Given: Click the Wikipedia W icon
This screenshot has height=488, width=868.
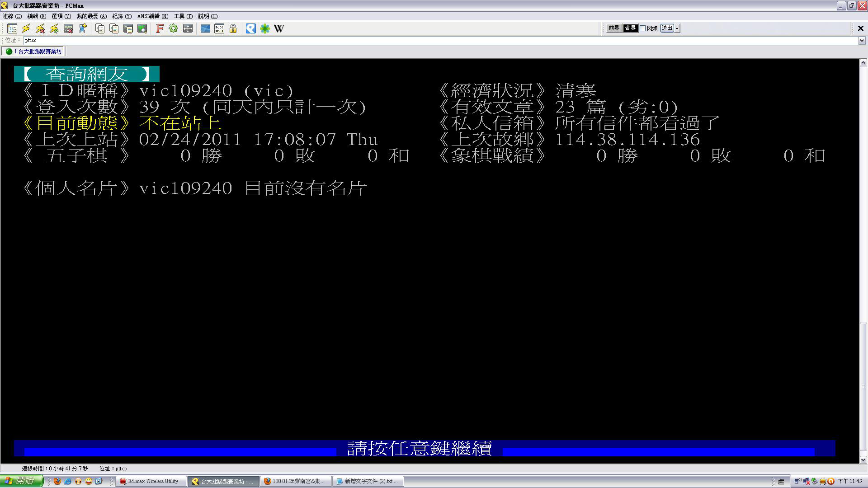Looking at the screenshot, I should coord(279,28).
